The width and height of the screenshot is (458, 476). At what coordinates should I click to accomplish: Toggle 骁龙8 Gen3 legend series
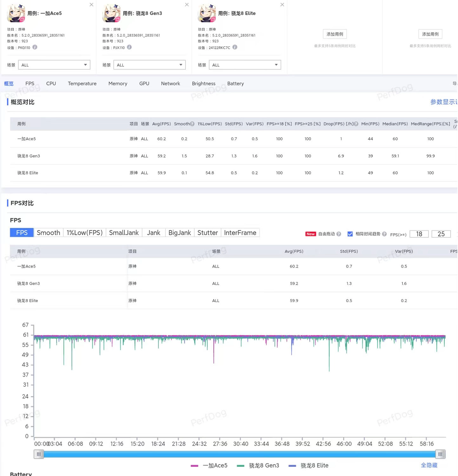258,466
